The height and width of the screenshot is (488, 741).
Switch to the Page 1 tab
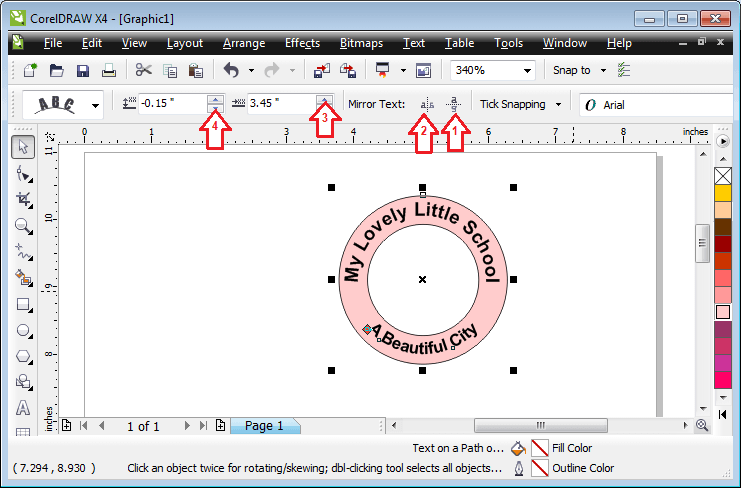[264, 426]
